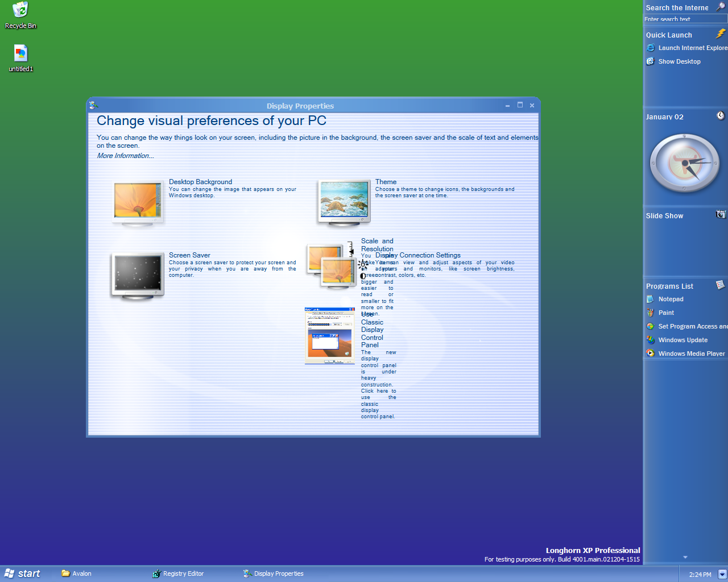Screen dimensions: 728x582
Task: Open the Desktop Background link
Action: click(200, 182)
